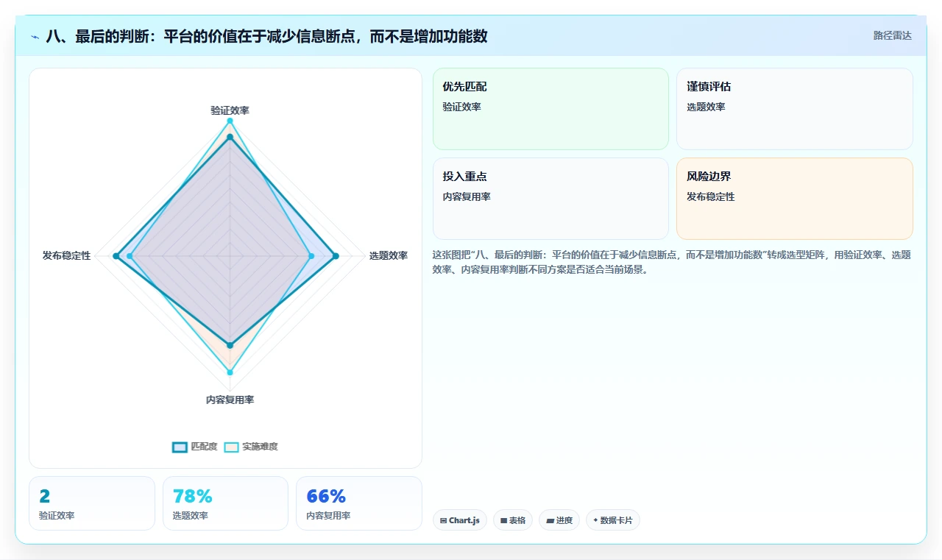Image resolution: width=942 pixels, height=560 pixels.
Task: Open the 投入重点 card
Action: coord(550,199)
